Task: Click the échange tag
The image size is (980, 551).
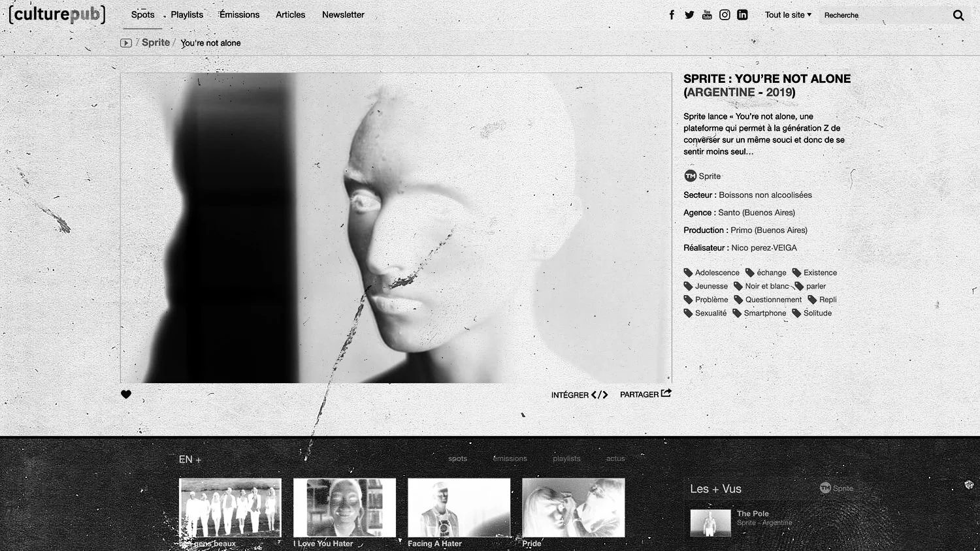Action: tap(766, 273)
